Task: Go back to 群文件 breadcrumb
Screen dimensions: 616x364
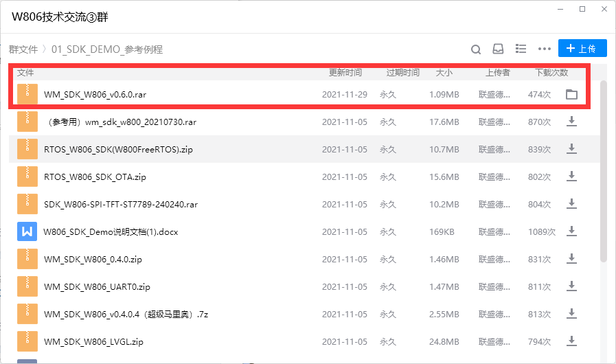Action: pos(23,49)
